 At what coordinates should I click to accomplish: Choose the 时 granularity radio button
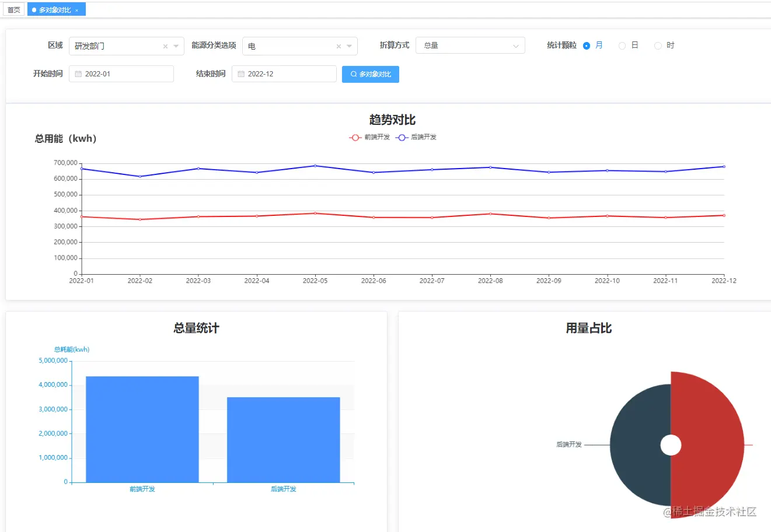pyautogui.click(x=658, y=45)
